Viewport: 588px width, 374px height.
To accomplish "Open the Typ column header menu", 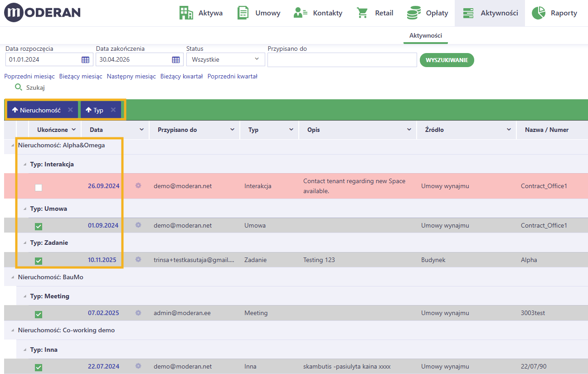I will point(291,130).
